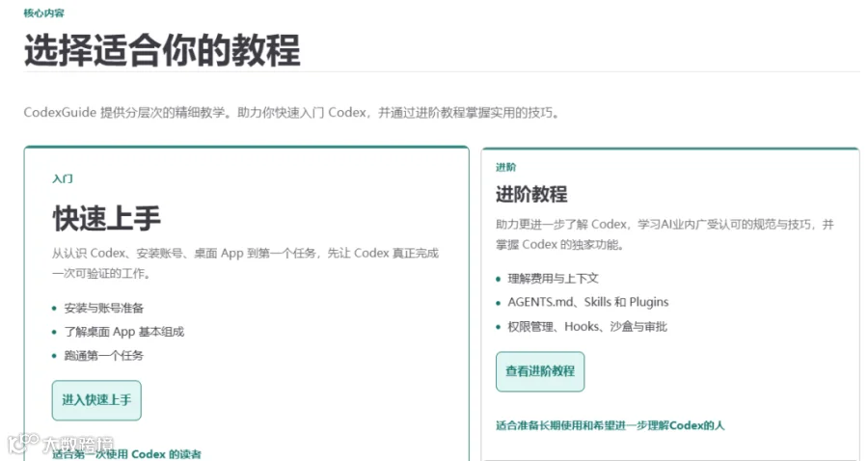Viewport: 868px width, 461px height.
Task: Select the 理解费用与上下文 list item
Action: point(553,279)
